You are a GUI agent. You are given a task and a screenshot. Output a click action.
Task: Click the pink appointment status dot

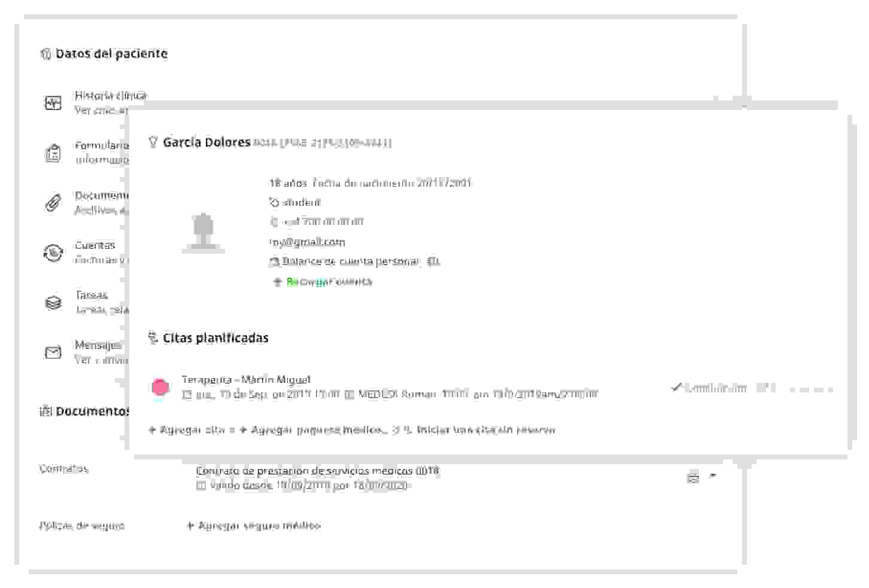pos(161,388)
